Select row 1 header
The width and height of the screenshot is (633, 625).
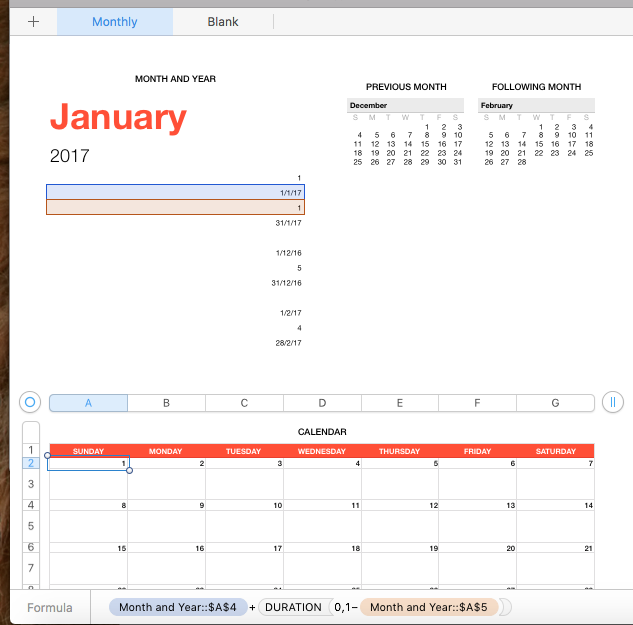tap(31, 450)
